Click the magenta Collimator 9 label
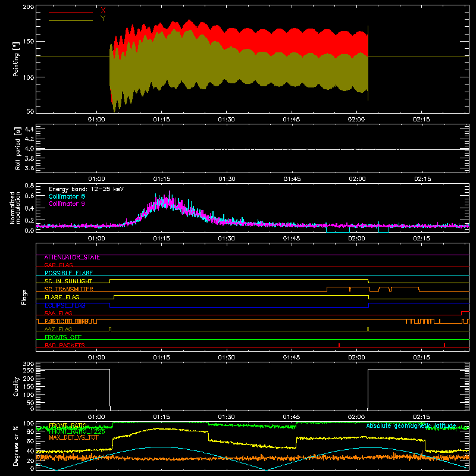476x476 pixels. [67, 203]
